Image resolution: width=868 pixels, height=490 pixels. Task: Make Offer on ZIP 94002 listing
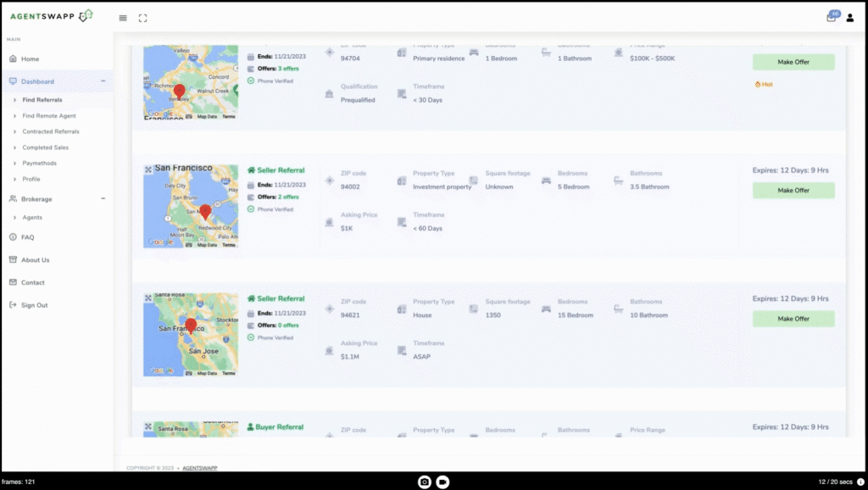click(793, 191)
